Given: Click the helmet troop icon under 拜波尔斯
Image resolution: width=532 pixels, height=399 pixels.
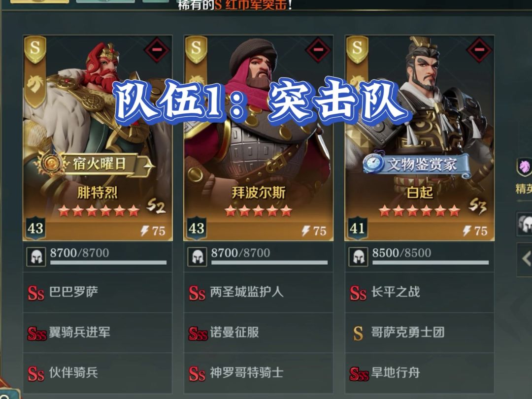Looking at the screenshot, I should [x=198, y=257].
